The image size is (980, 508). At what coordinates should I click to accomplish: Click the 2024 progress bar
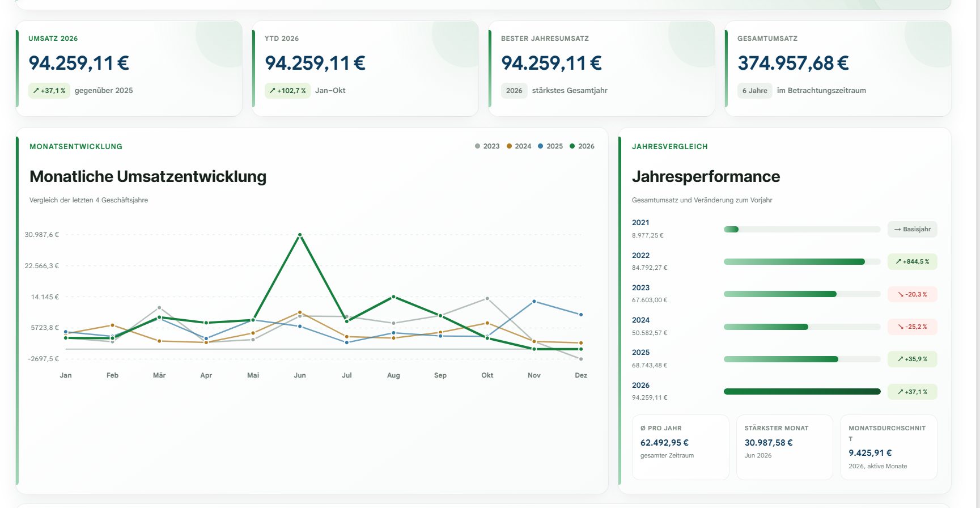(802, 327)
